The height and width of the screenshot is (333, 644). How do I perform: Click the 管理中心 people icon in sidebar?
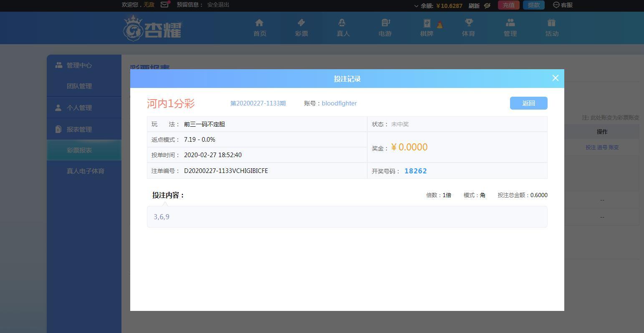(58, 65)
